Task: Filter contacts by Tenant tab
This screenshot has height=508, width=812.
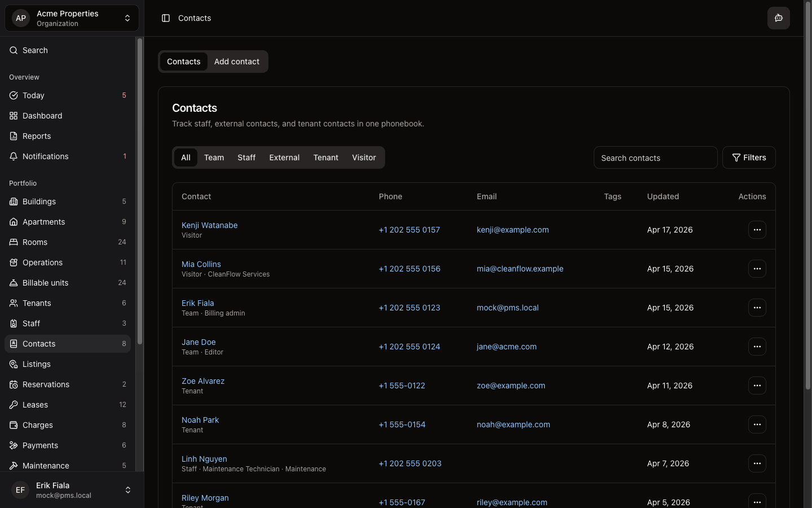Action: [325, 157]
